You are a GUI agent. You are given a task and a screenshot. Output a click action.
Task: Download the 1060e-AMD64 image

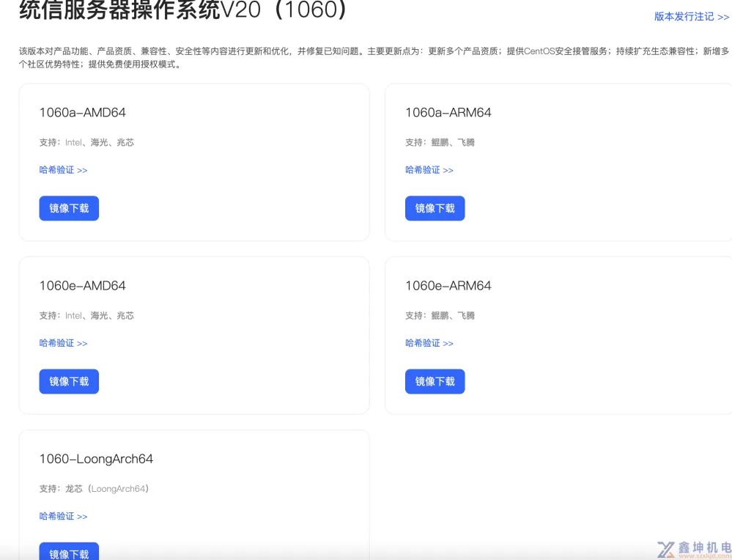point(69,382)
